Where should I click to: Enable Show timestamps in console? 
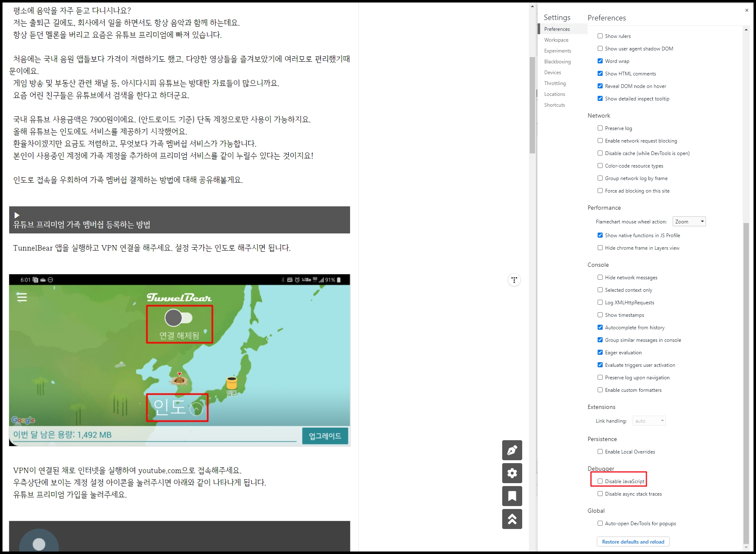pos(600,315)
